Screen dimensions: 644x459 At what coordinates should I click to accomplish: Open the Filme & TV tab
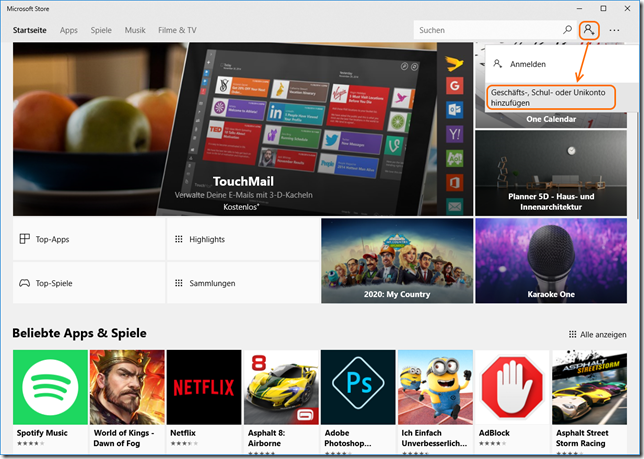[176, 30]
